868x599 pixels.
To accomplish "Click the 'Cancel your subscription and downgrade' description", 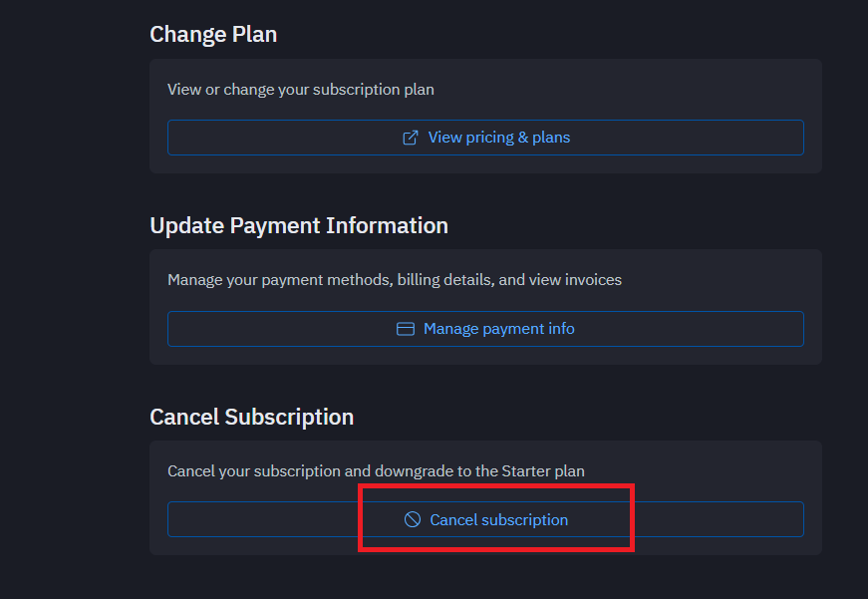I will click(x=376, y=470).
